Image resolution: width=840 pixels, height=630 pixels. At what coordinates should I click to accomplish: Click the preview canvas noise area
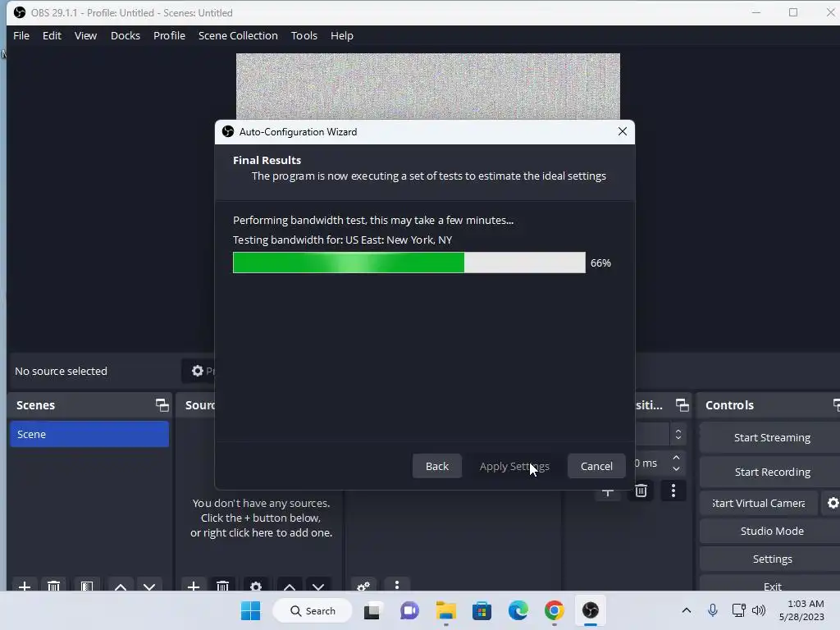[428, 86]
